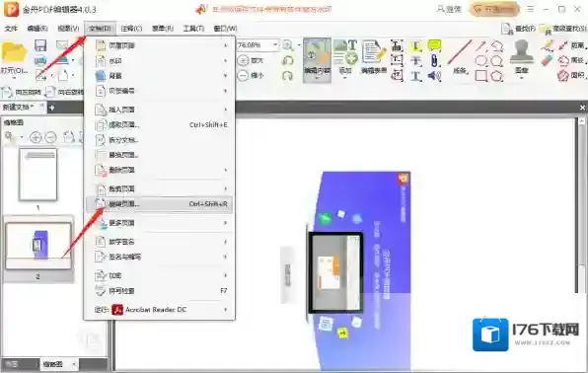Click the rectangle shape tool icon
This screenshot has height=373, width=588.
click(481, 76)
